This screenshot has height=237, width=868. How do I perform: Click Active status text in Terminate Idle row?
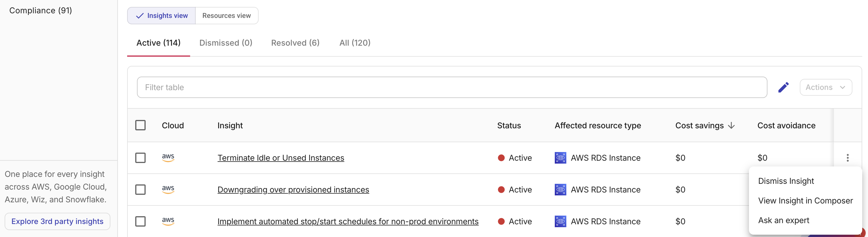(x=520, y=158)
